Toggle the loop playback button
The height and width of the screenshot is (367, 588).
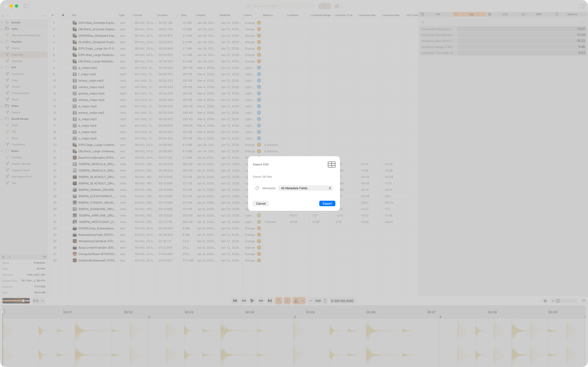(278, 301)
